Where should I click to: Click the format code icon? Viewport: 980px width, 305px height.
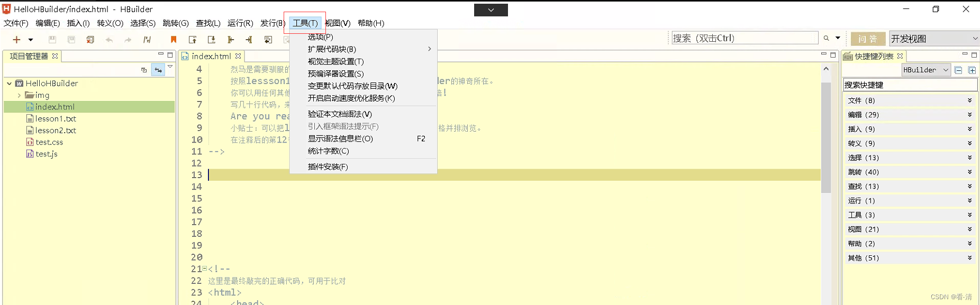point(147,40)
